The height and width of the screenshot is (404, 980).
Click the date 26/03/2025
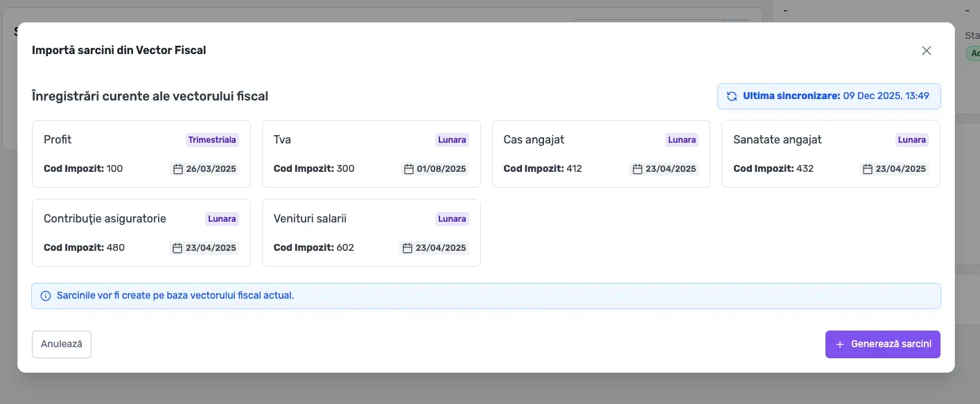click(x=211, y=169)
